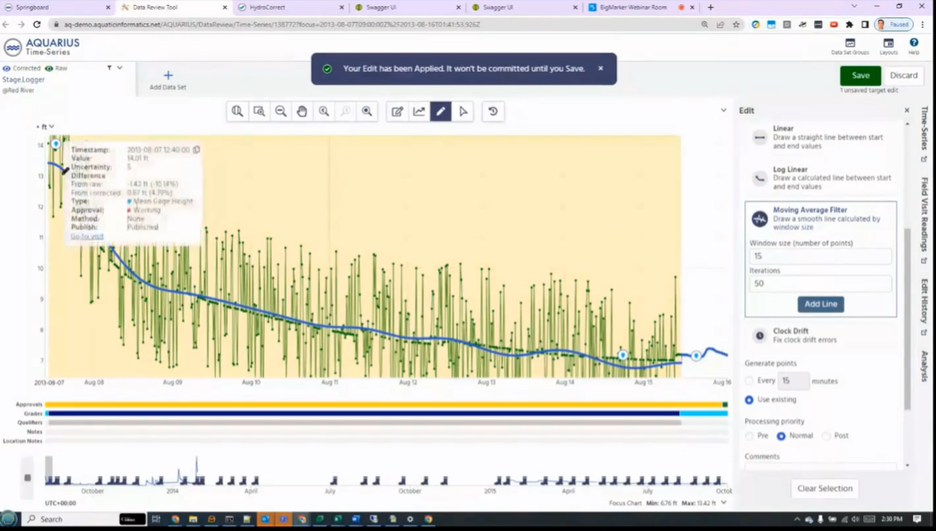Click the Linear edit line icon
Image resolution: width=936 pixels, height=531 pixels.
tap(759, 137)
